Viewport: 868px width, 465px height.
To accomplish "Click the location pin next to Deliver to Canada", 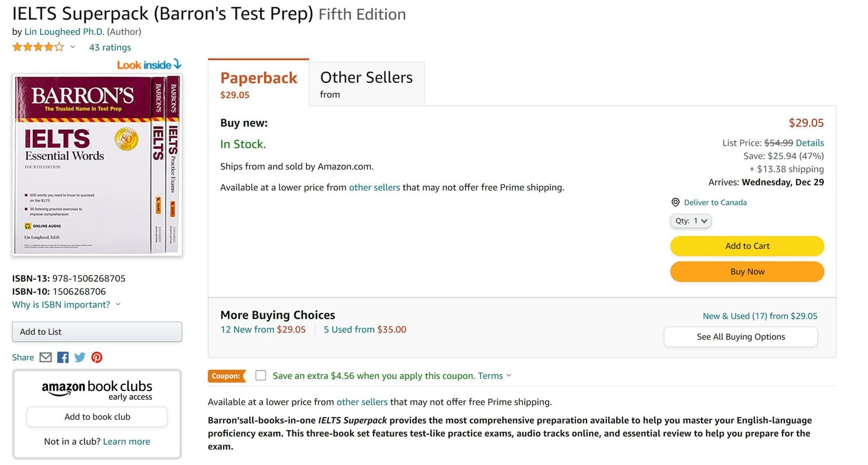I will (675, 202).
